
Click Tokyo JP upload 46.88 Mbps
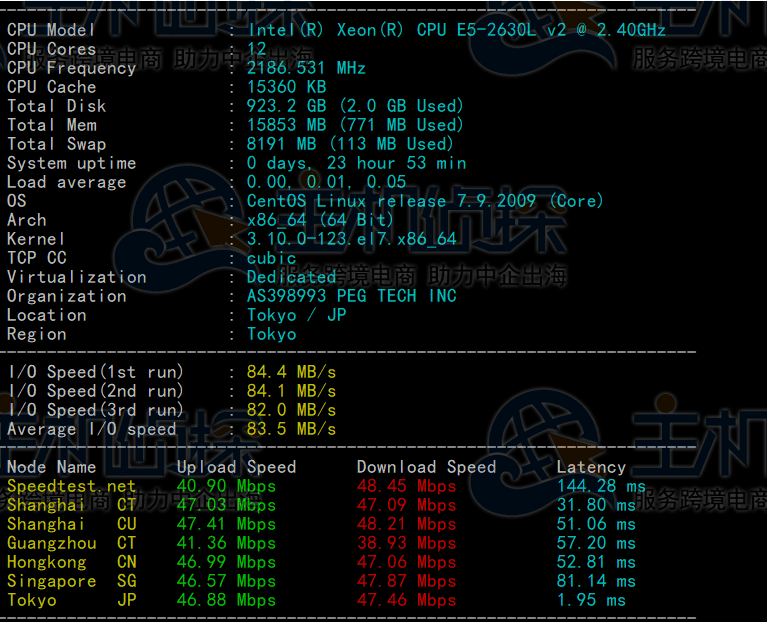226,600
